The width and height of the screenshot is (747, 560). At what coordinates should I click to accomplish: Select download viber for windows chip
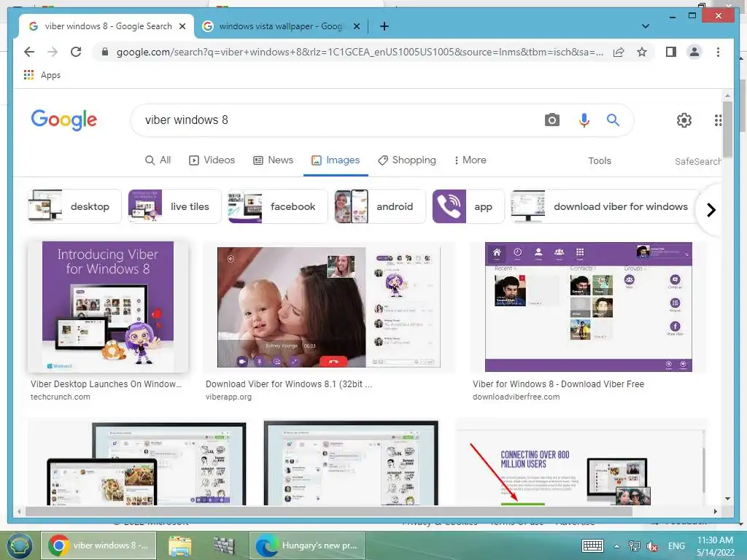(x=605, y=206)
